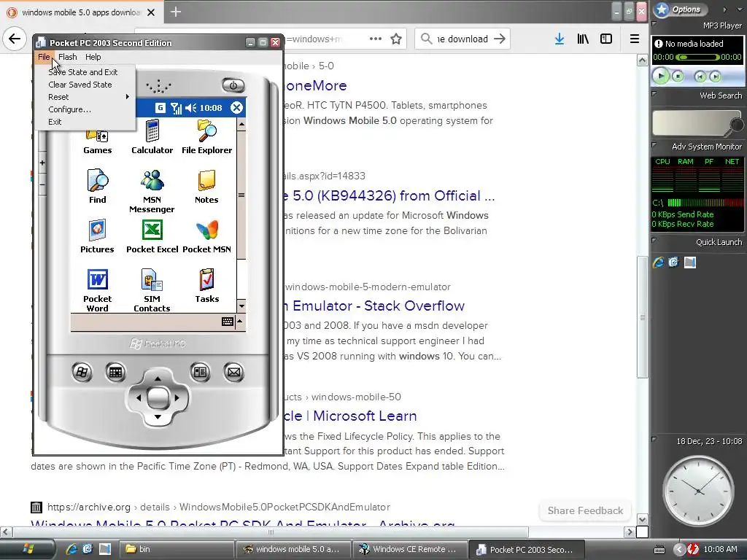Click the D-pad down arrow

[158, 417]
